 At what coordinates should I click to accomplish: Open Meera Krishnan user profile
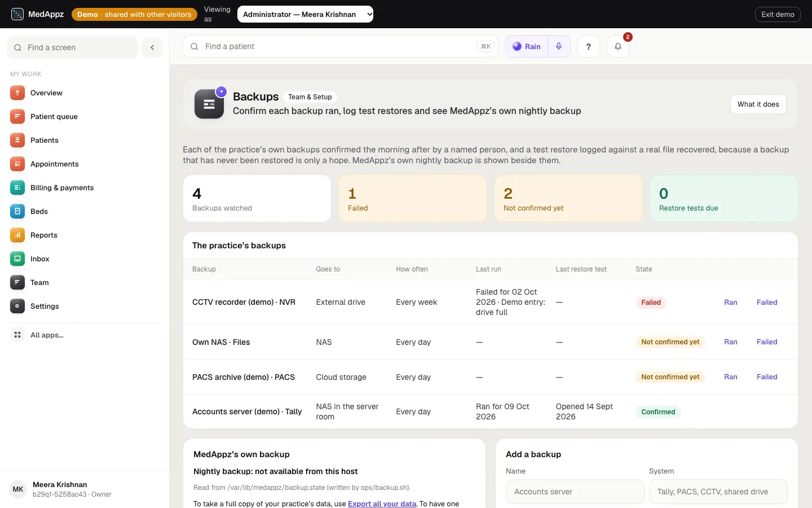[x=85, y=489]
